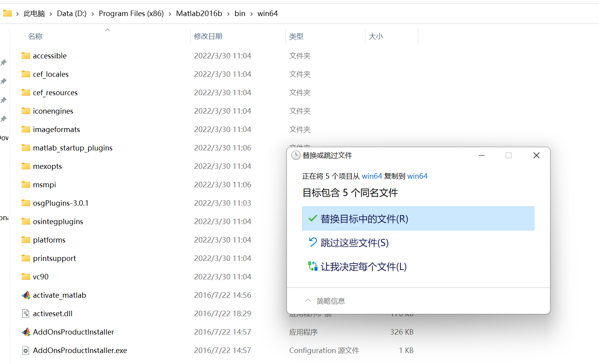Click the cef_locales folder icon
The image size is (599, 364).
pyautogui.click(x=26, y=74)
